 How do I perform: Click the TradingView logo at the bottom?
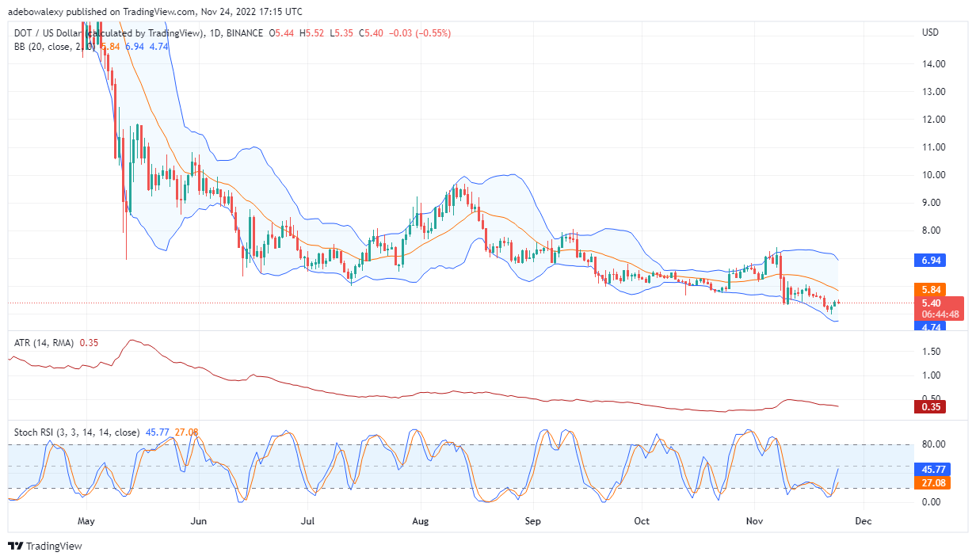(44, 546)
